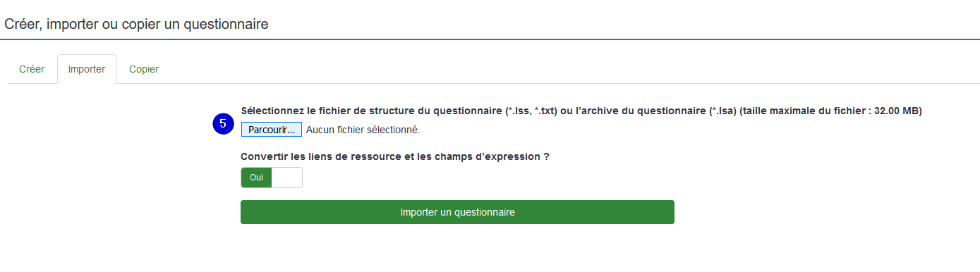Click the 'taille maximale du fichier : 32.00 MB' text
Image resolution: width=980 pixels, height=272 pixels.
pyautogui.click(x=831, y=111)
